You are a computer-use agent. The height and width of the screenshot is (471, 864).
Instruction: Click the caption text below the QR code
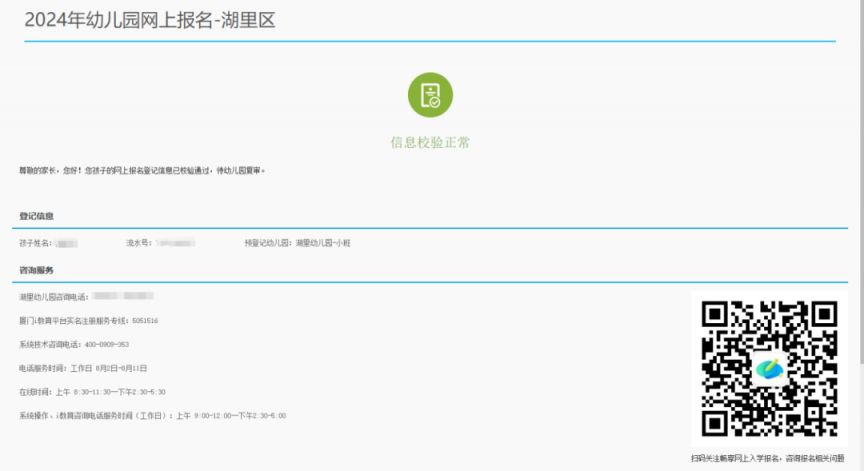click(768, 458)
